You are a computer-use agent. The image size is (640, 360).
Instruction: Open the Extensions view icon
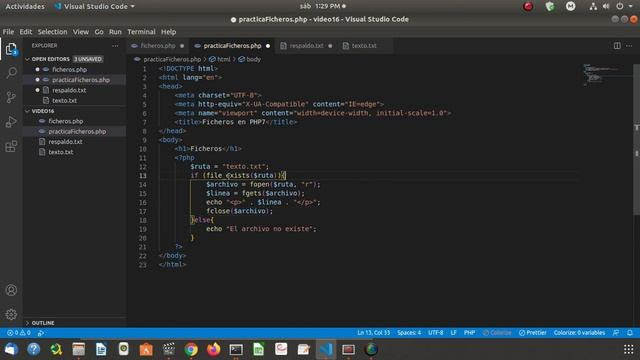click(x=11, y=146)
